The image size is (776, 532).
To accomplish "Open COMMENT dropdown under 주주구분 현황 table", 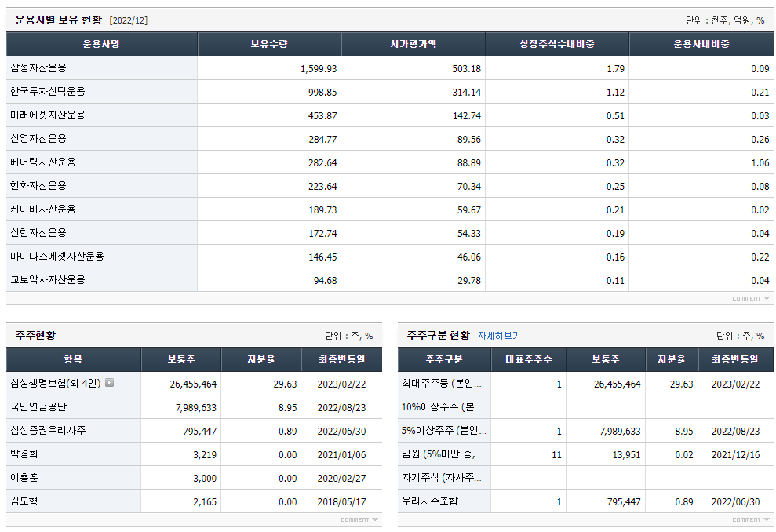I will pyautogui.click(x=751, y=519).
